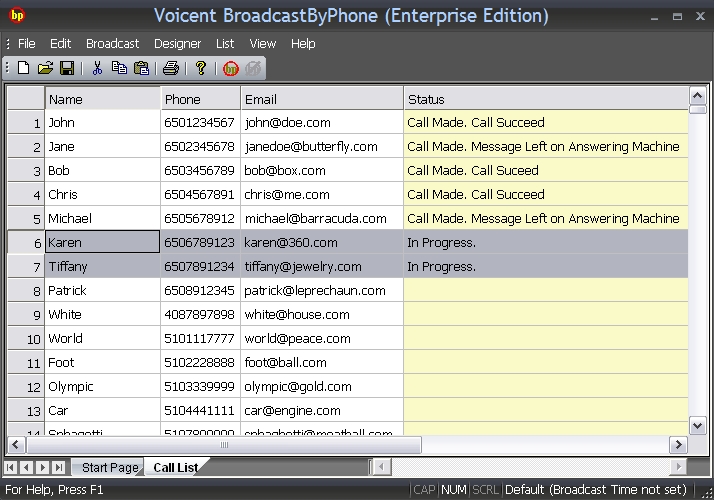Select email cell janedoe@butterfly.com
Screen dimensions: 714x500
322,146
